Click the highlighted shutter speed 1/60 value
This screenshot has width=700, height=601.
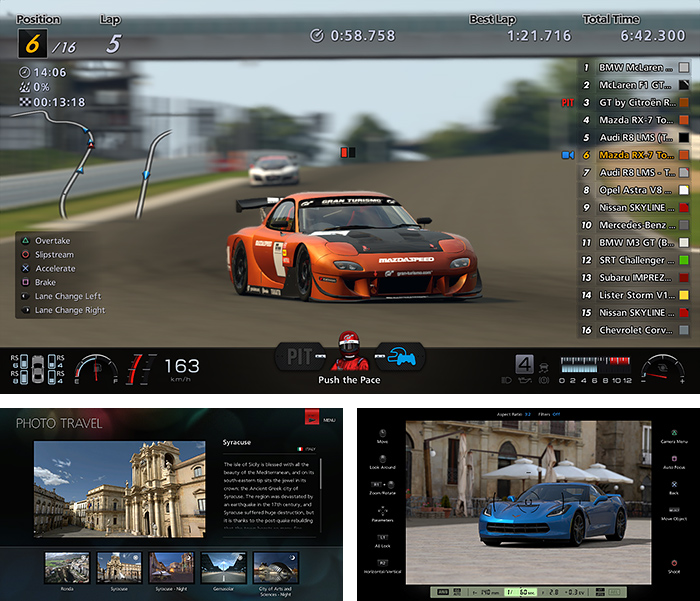pos(521,592)
